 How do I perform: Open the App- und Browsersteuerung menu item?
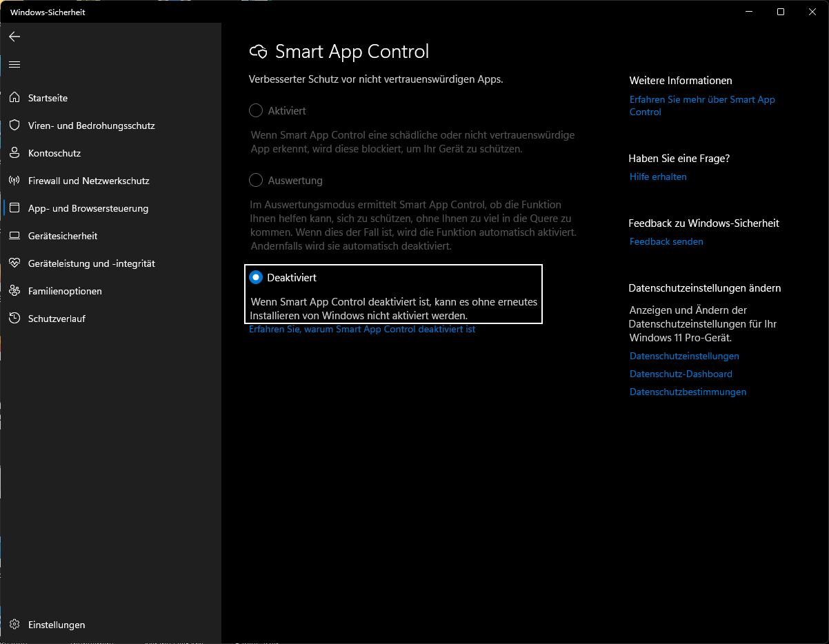(x=88, y=208)
